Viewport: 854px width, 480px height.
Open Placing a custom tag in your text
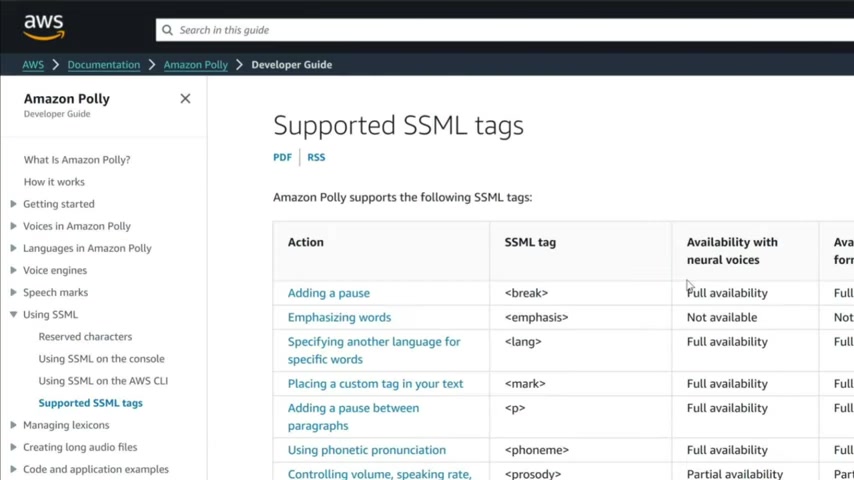pyautogui.click(x=375, y=384)
